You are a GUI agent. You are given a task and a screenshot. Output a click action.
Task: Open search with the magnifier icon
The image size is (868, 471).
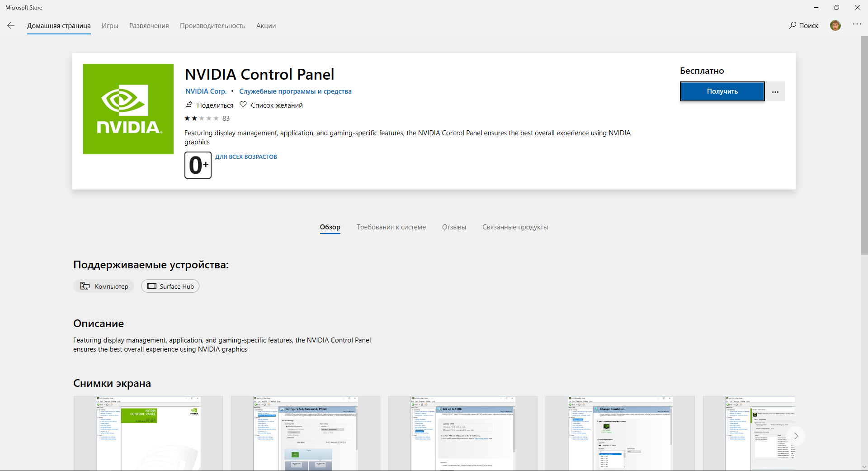point(793,25)
